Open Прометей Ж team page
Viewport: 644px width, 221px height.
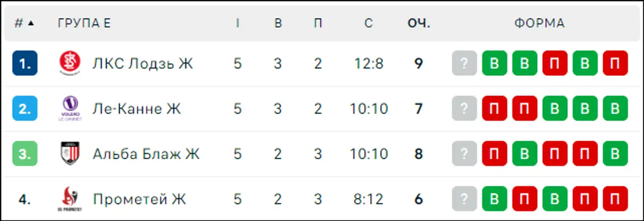click(x=139, y=199)
